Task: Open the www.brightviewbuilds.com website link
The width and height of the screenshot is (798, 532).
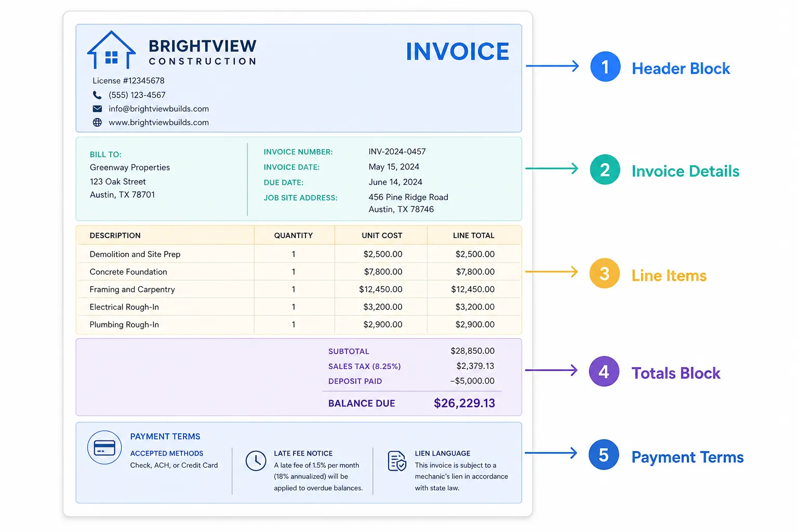Action: [x=158, y=123]
